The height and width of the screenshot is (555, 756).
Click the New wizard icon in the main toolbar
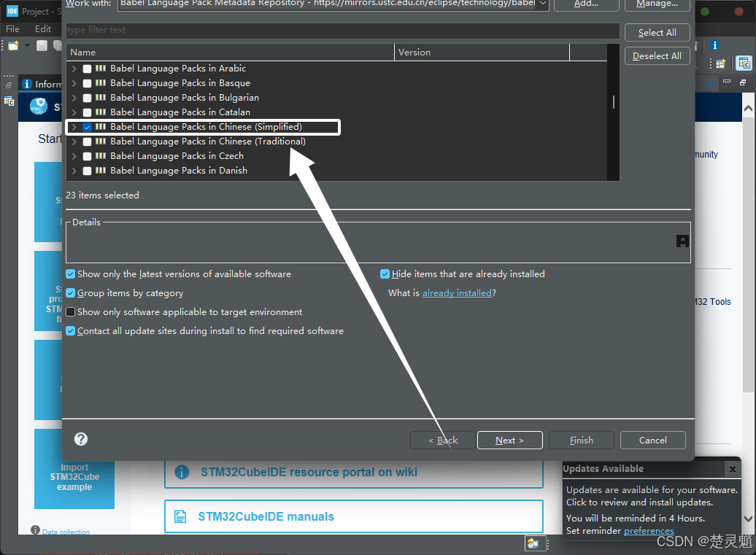pos(13,46)
